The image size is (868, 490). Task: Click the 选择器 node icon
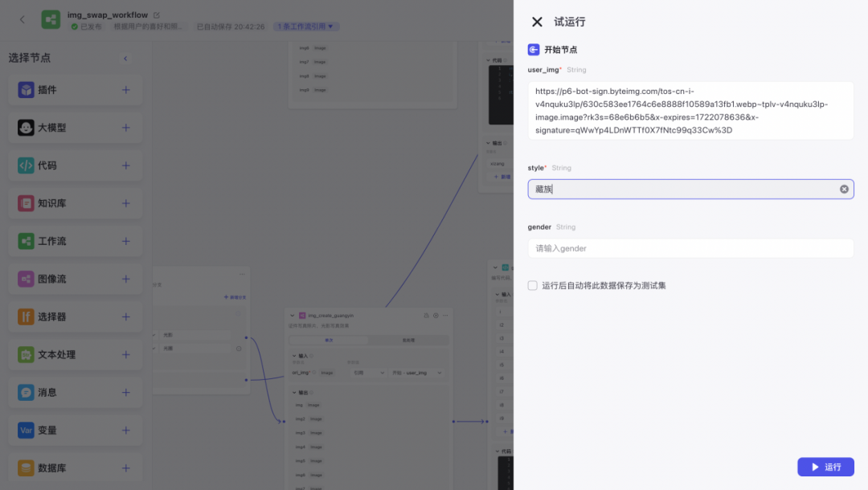pos(26,317)
